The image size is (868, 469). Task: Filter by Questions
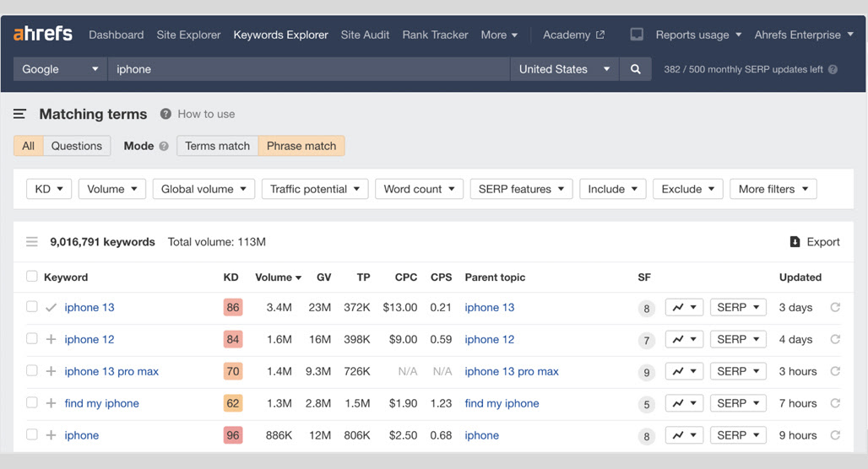76,146
